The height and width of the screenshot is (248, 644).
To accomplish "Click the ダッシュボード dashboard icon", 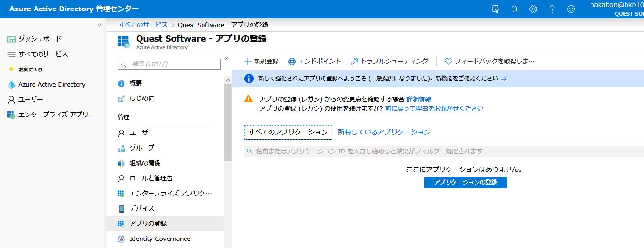I will (x=11, y=39).
